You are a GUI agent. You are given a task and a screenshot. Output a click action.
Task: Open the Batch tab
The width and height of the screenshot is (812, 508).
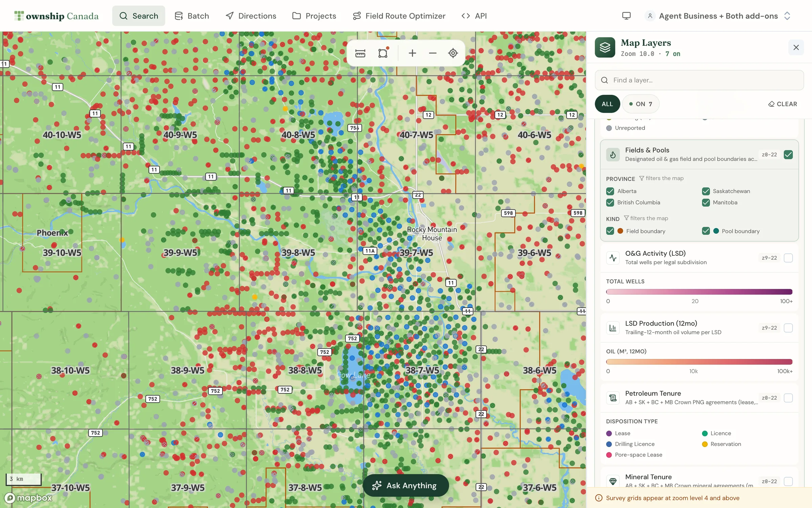tap(191, 16)
